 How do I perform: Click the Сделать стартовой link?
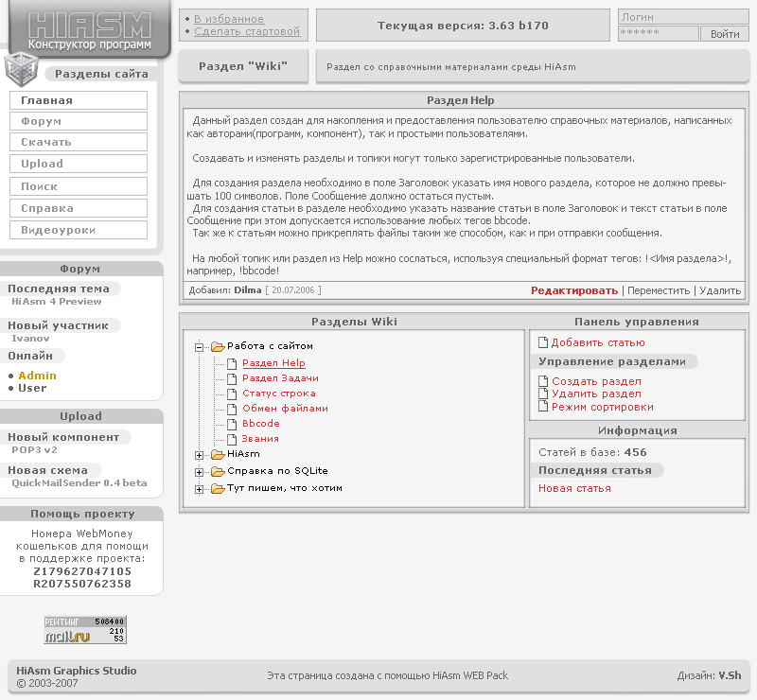click(247, 31)
